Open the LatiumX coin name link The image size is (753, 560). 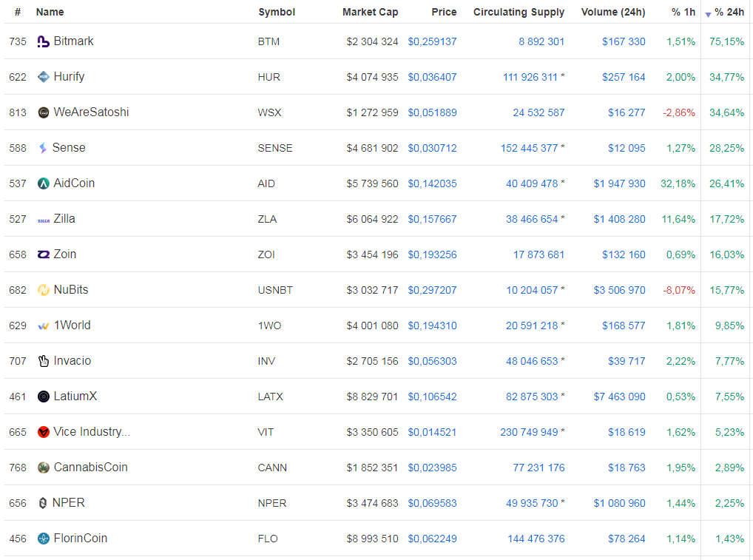point(75,397)
